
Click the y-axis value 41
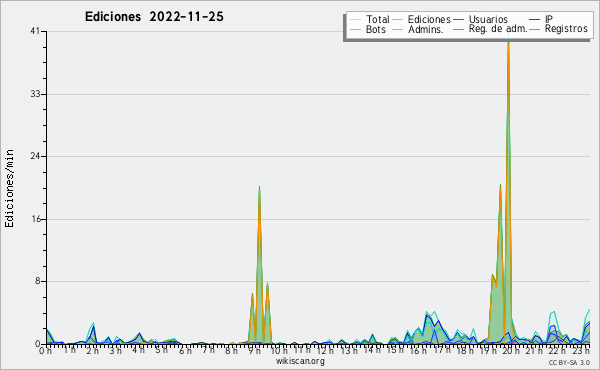[x=35, y=31]
